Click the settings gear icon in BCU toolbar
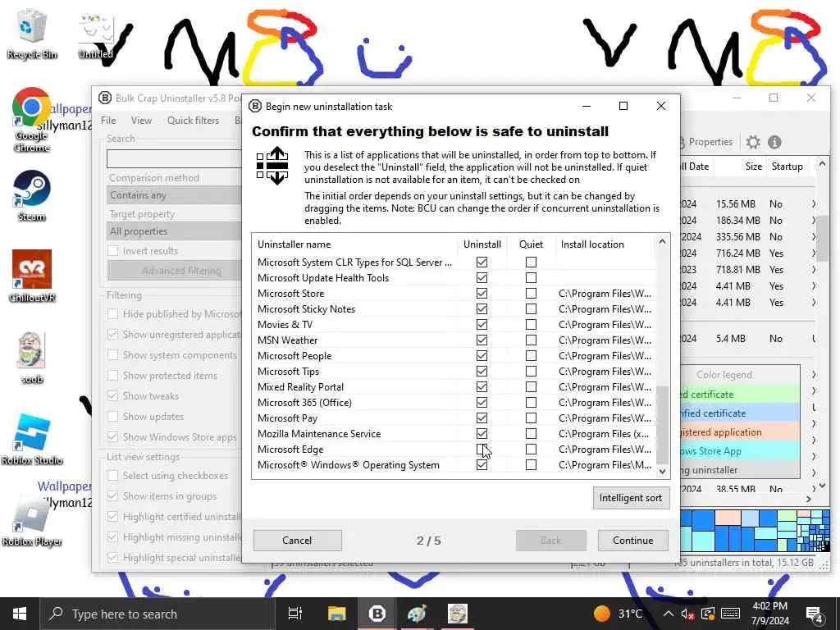The height and width of the screenshot is (630, 840). pos(753,142)
